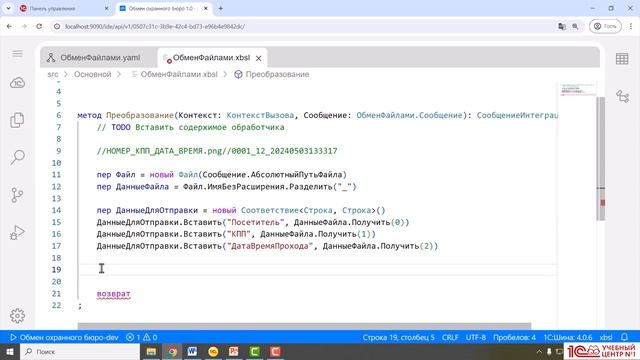
Task: Open the 1C cloud panel icon
Action: point(17,83)
